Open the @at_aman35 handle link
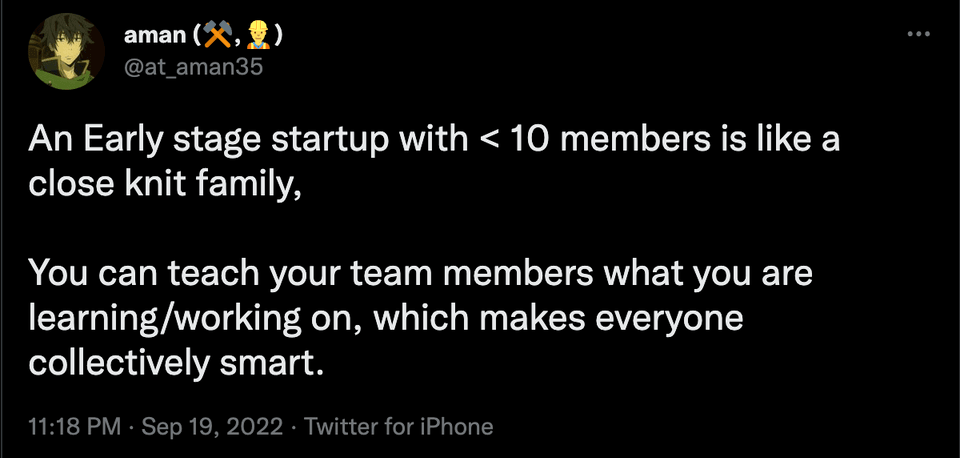 coord(193,66)
